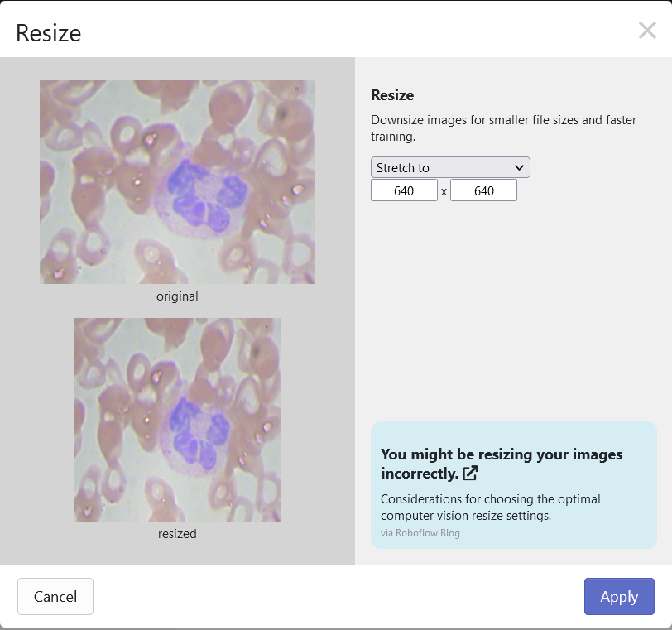Click the width field showing 640
Screen dimensions: 672x630
click(404, 191)
